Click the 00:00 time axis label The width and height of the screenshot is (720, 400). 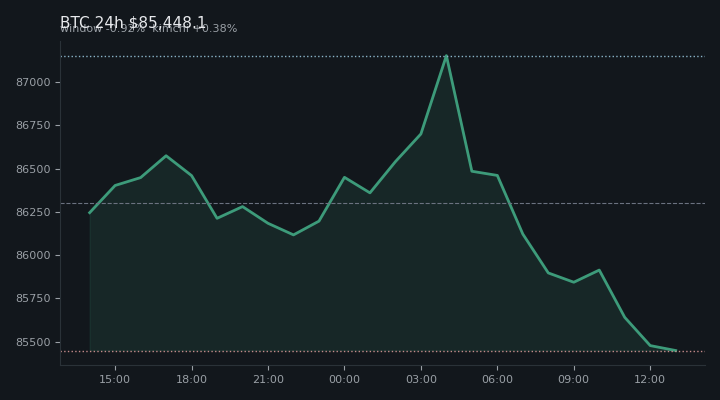click(x=344, y=379)
